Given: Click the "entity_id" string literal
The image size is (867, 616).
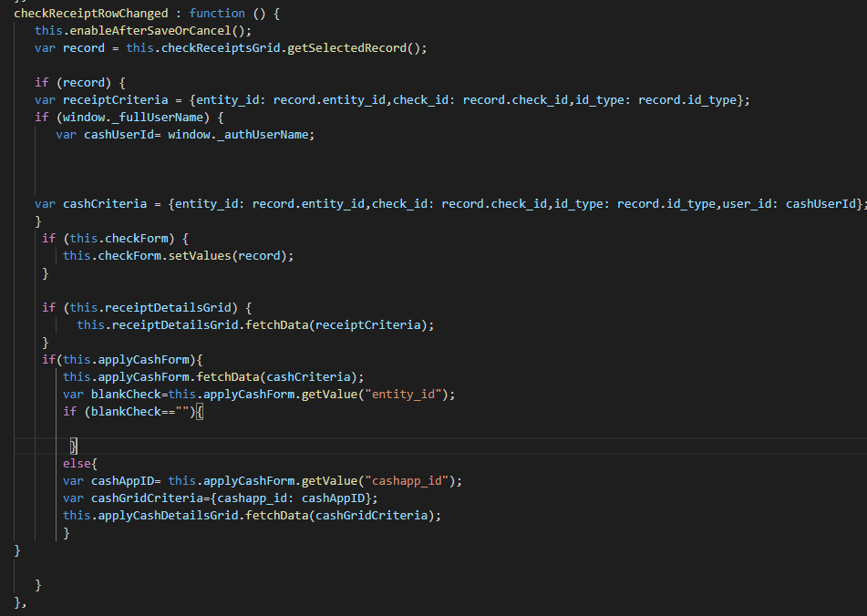Looking at the screenshot, I should (408, 394).
